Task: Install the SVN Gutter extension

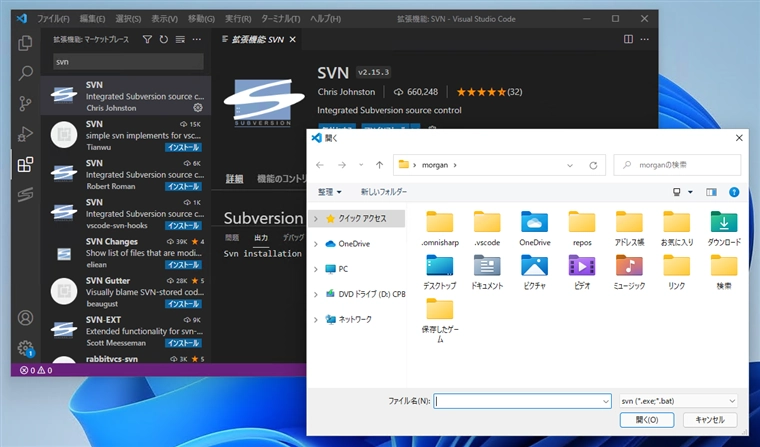Action: 183,304
